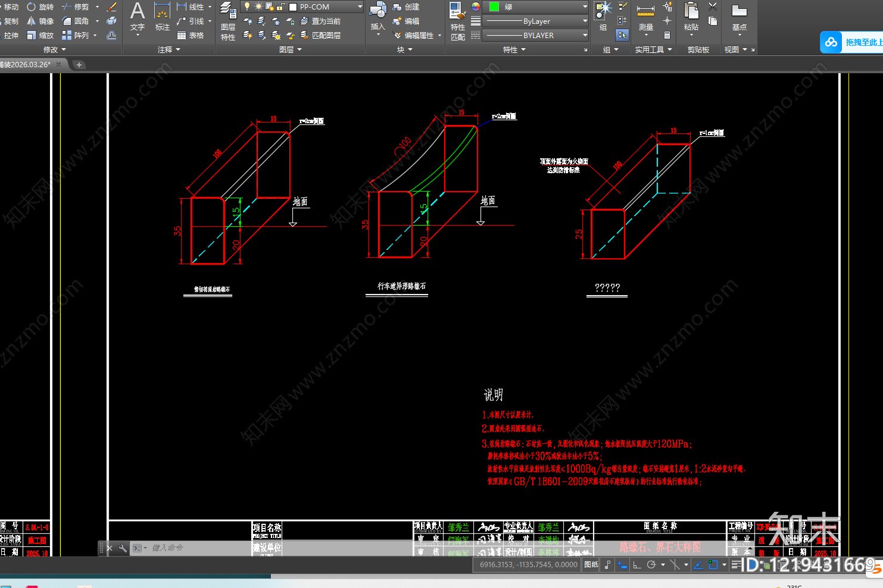Toggle dynamic input in status bar
Viewport: 883px width, 588px height.
click(x=622, y=565)
